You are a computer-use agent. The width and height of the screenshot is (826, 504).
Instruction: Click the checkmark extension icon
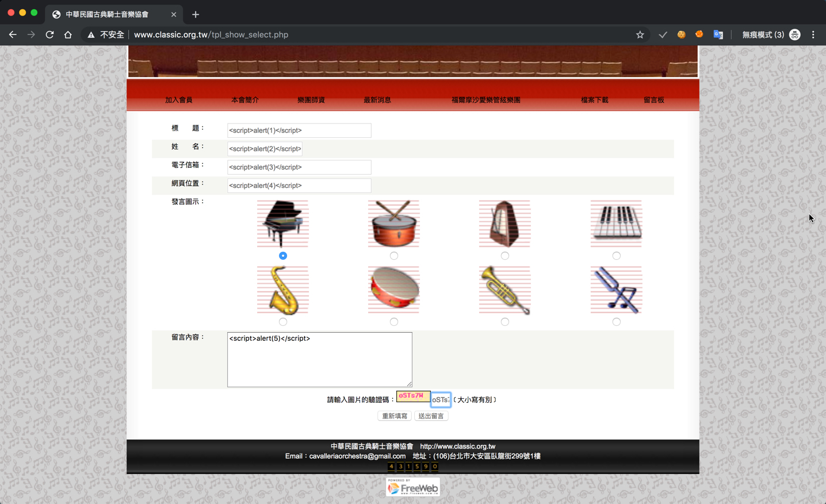point(663,34)
